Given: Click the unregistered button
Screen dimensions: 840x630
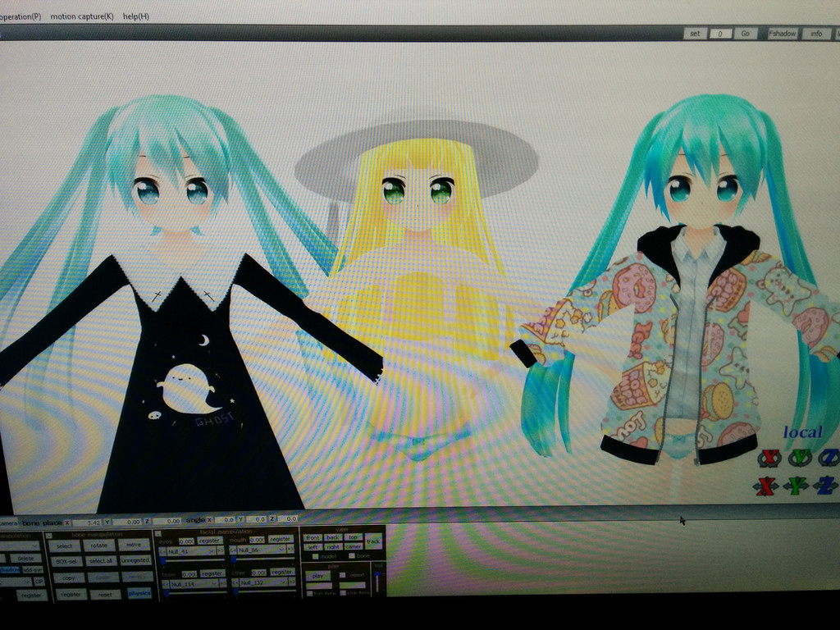Looking at the screenshot, I should (x=135, y=560).
